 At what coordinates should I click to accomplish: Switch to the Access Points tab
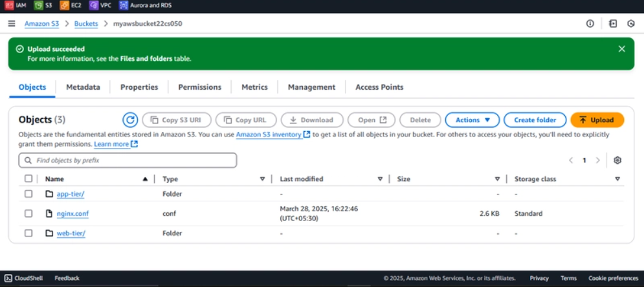[x=379, y=87]
